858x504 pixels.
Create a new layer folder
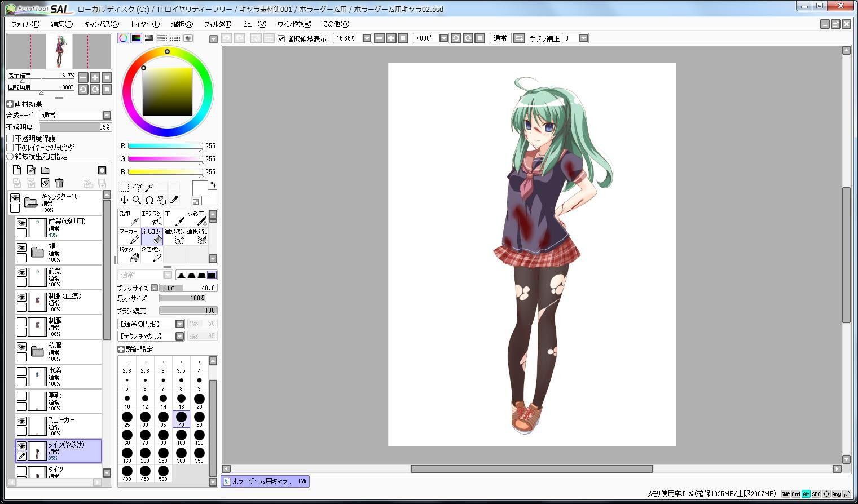[45, 170]
